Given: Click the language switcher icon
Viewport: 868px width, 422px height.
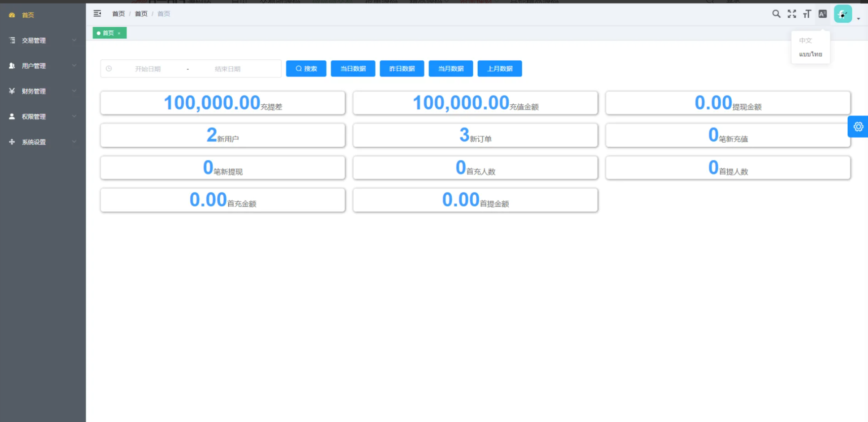Looking at the screenshot, I should [x=822, y=14].
